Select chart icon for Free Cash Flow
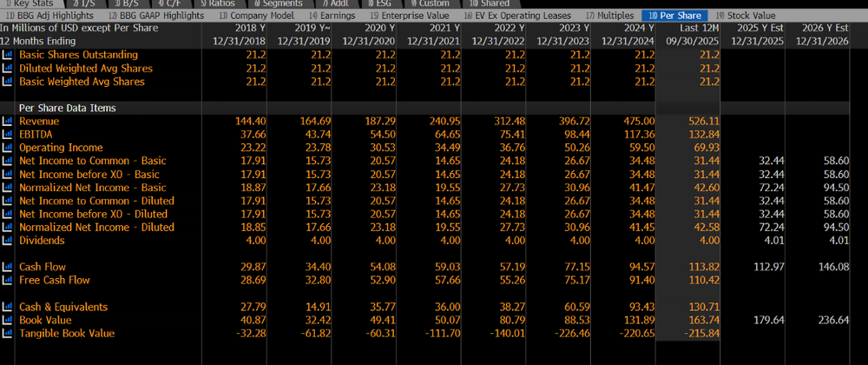The image size is (868, 365). tap(8, 280)
